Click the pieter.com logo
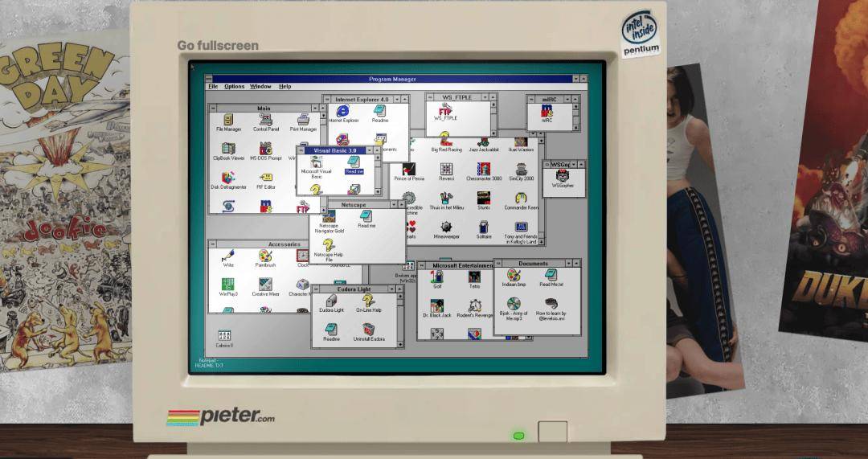 coord(220,416)
